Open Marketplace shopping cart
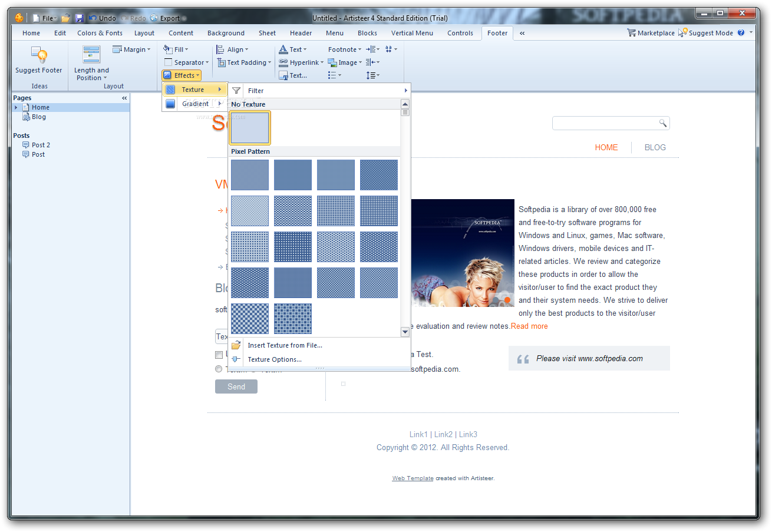Screen dimensions: 772x532 click(631, 33)
